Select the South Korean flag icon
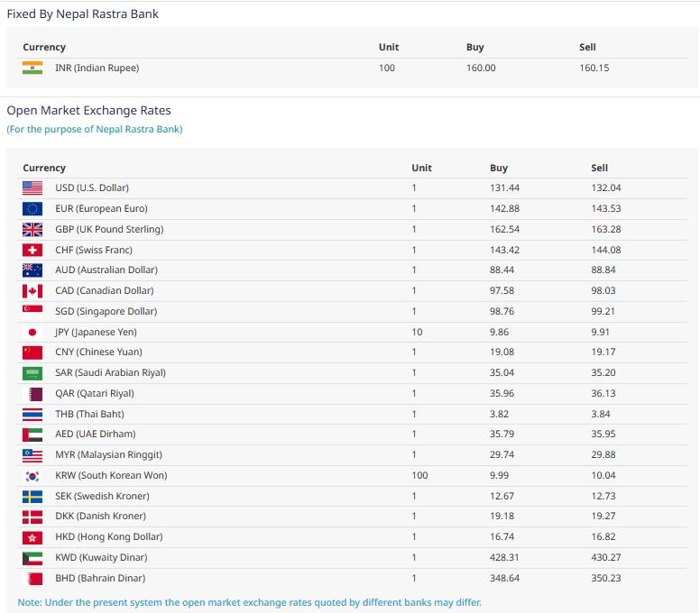Viewport: 700px width, 613px height. [x=32, y=475]
